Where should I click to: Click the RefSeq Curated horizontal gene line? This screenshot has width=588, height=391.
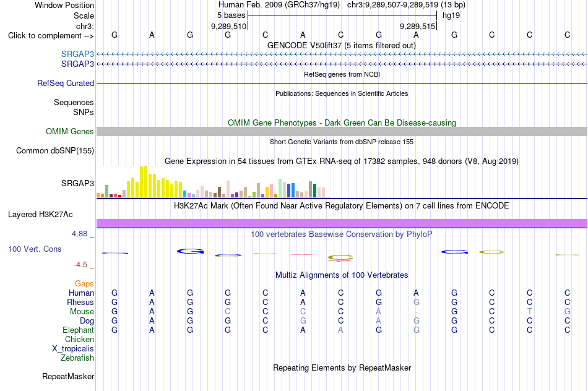coord(342,84)
